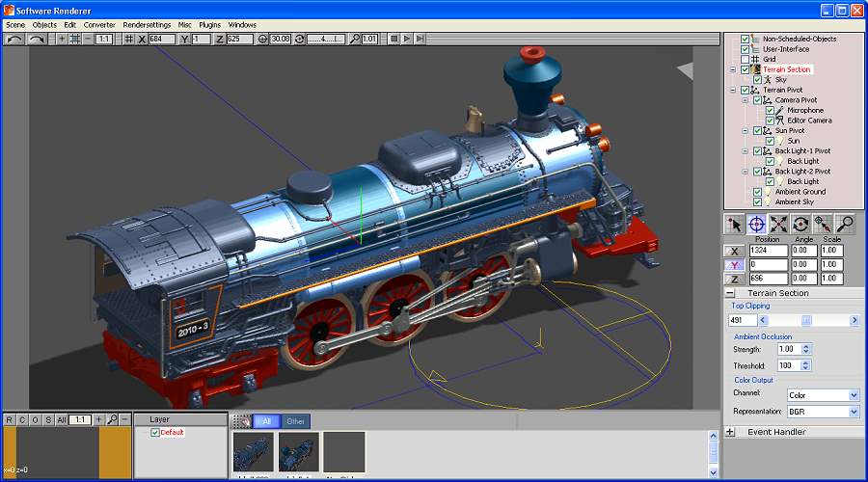Screen dimensions: 868x482
Task: Click the minimap minus icon
Action: coord(125,419)
